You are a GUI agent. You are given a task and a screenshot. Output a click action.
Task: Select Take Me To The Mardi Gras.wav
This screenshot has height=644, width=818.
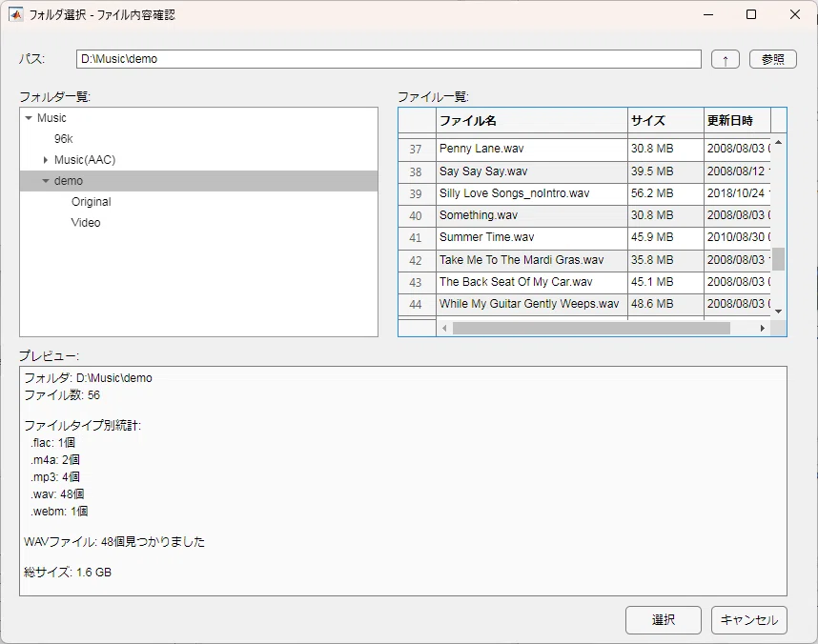[x=532, y=260]
